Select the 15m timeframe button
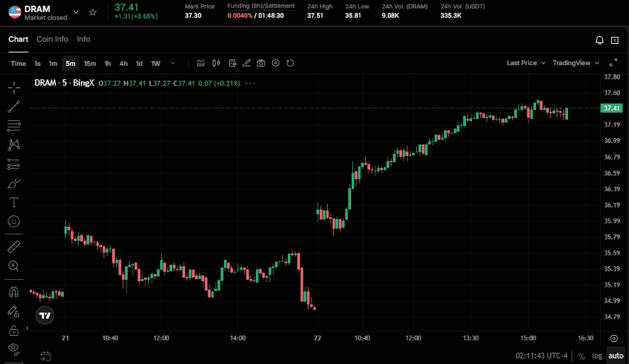Viewport: 629px width, 364px height. pos(90,63)
